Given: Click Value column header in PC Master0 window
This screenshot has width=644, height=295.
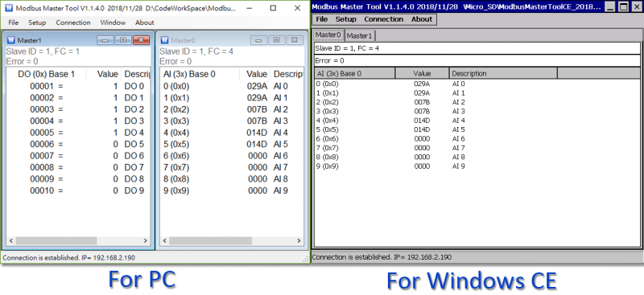Looking at the screenshot, I should click(x=255, y=74).
